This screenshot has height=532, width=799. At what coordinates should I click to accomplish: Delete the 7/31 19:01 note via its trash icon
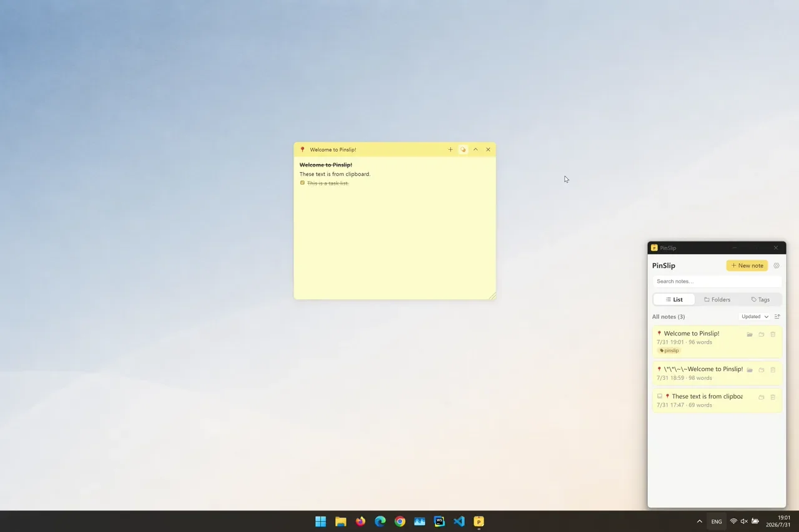click(x=773, y=335)
